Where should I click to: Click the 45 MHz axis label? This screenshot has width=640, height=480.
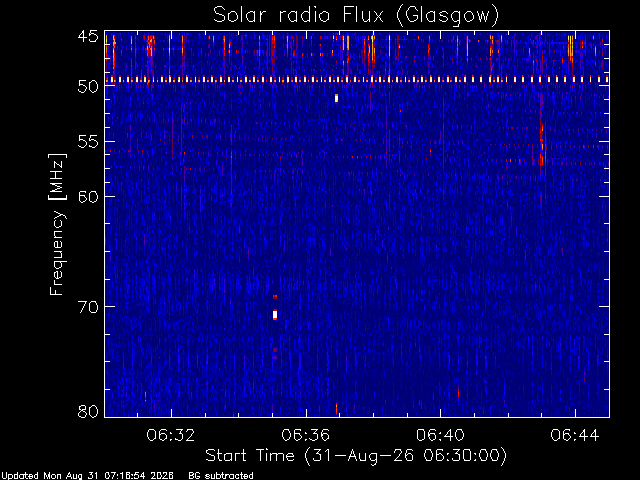click(88, 37)
